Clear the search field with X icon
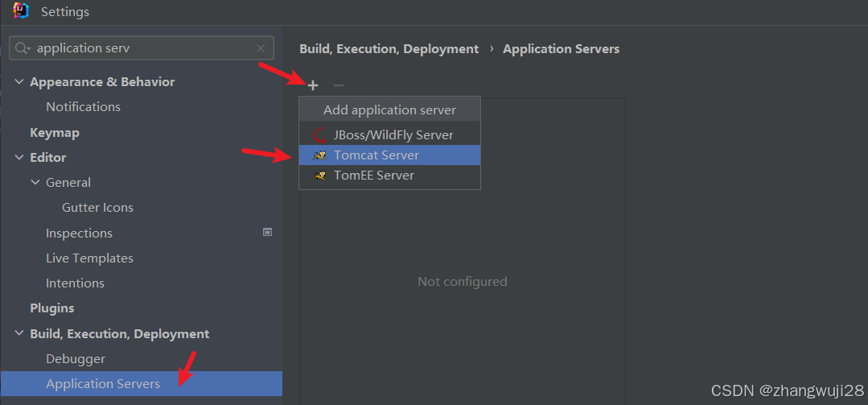This screenshot has height=405, width=868. tap(261, 48)
